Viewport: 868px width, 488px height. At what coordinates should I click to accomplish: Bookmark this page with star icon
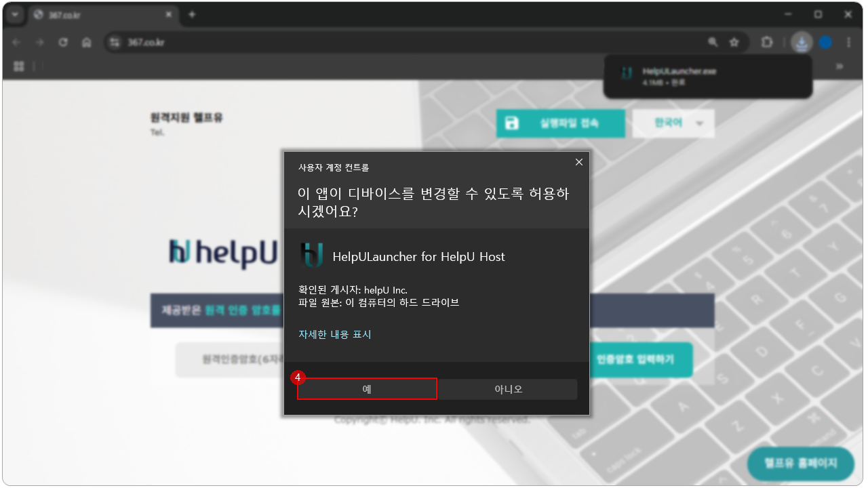(734, 42)
